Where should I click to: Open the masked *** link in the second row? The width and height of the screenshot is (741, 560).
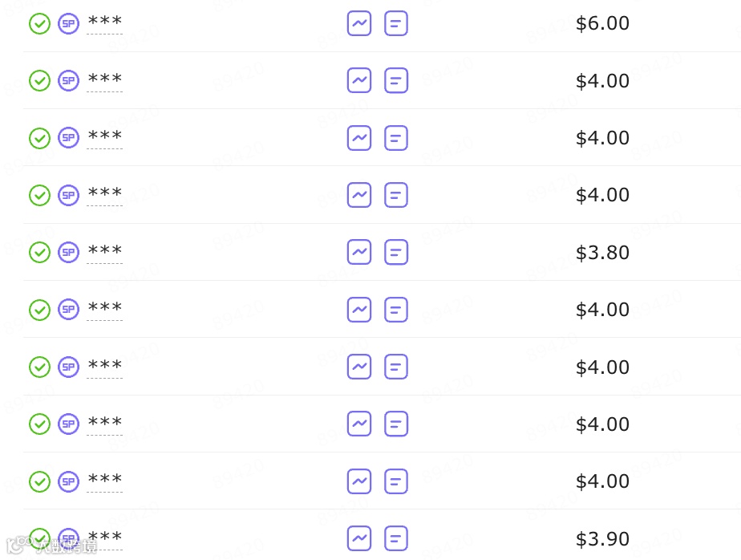point(104,80)
